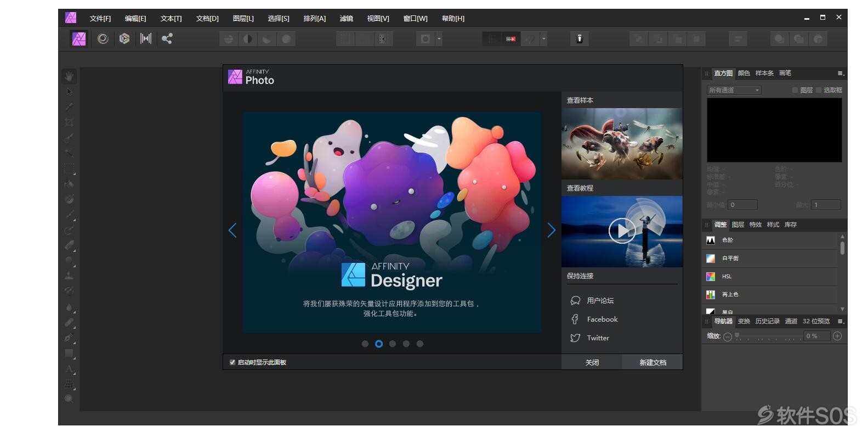Open the 用户论坛 link

point(592,300)
